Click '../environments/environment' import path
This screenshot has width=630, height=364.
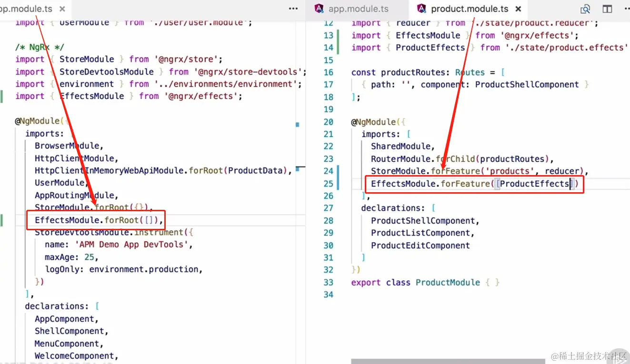[x=225, y=84]
